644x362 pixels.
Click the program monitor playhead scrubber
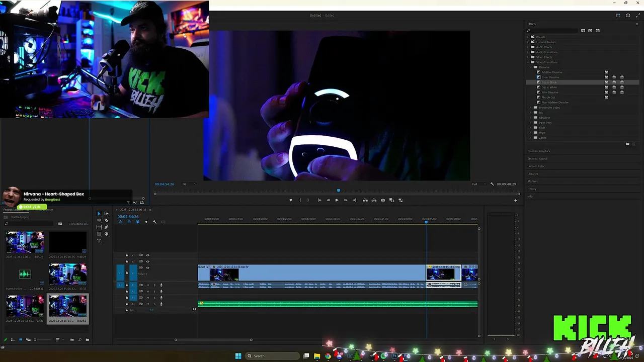coord(338,191)
